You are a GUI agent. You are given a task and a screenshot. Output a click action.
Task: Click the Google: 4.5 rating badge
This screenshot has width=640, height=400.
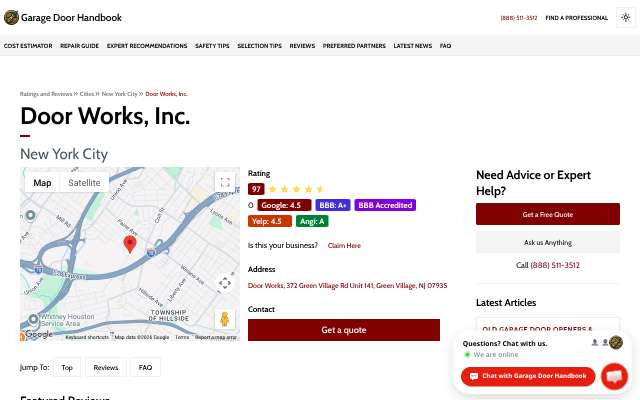[x=284, y=205]
